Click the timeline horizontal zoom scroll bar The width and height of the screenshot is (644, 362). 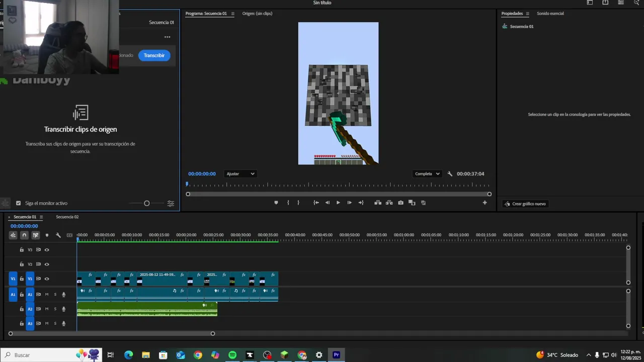pos(111,333)
